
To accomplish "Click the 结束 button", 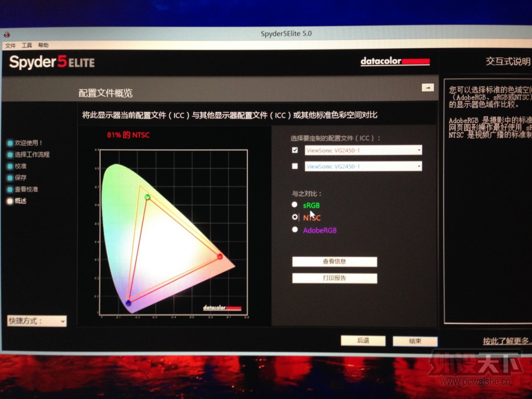I will (x=415, y=341).
